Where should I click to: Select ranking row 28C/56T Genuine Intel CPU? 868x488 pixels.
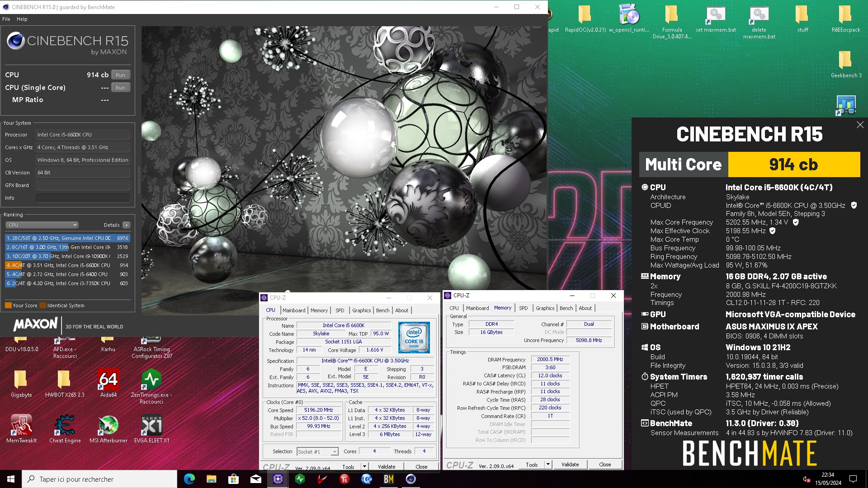[67, 238]
